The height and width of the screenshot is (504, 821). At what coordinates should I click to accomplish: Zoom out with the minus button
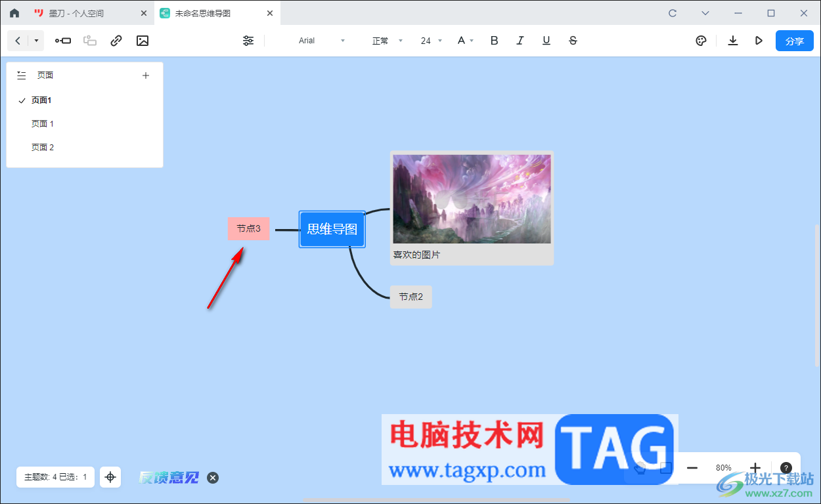[x=692, y=468]
